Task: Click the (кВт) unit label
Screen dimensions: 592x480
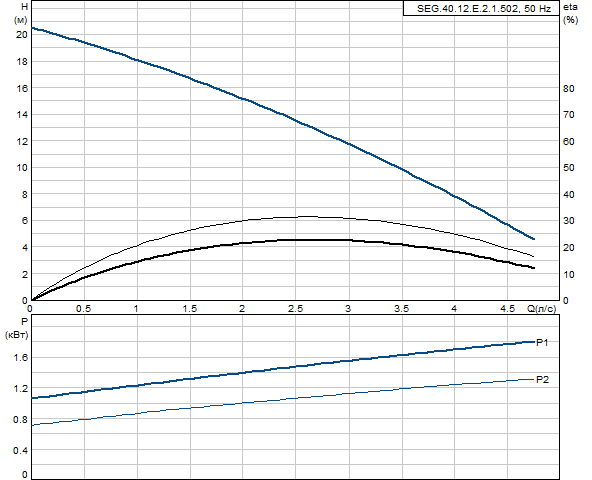Action: pyautogui.click(x=17, y=334)
